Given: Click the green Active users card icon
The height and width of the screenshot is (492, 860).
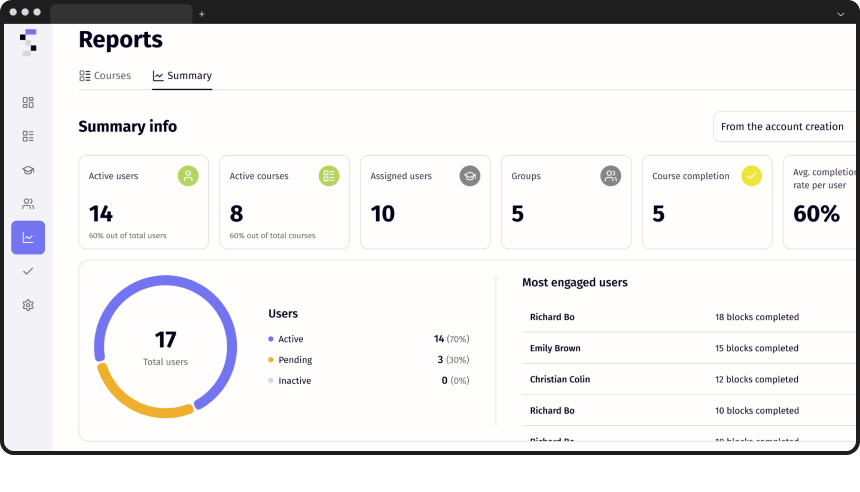Looking at the screenshot, I should coord(188,176).
